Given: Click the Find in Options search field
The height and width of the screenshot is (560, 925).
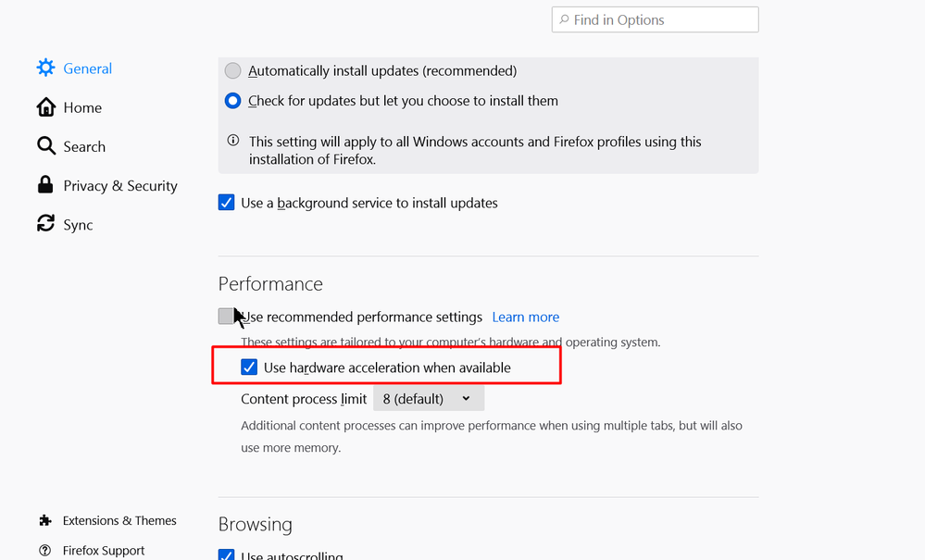Looking at the screenshot, I should coord(655,19).
